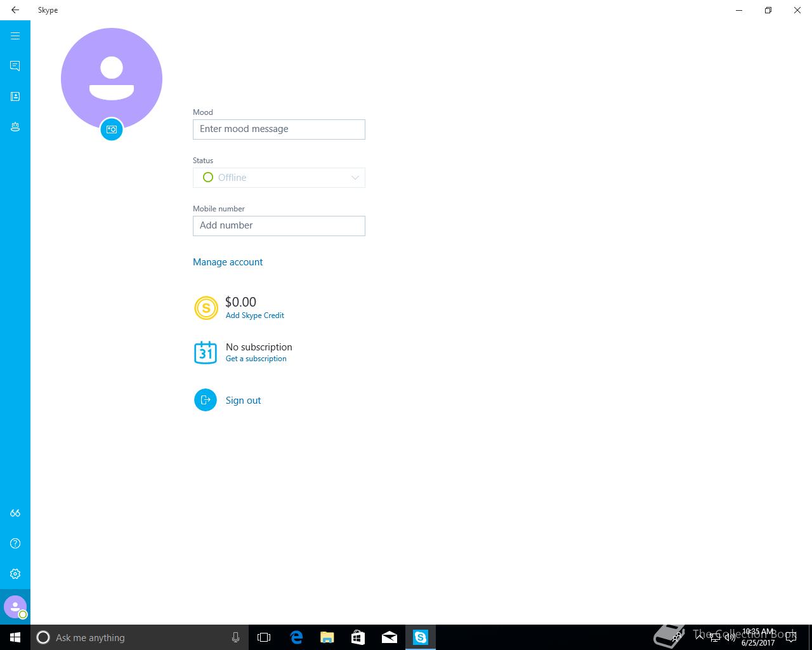
Task: Click the Cortana microphone icon
Action: tap(235, 637)
